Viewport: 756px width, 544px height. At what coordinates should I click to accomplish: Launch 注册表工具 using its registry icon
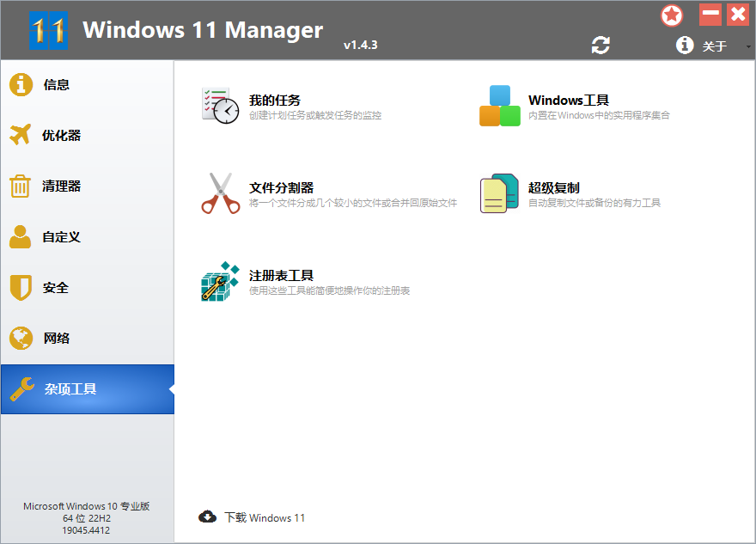click(x=218, y=281)
